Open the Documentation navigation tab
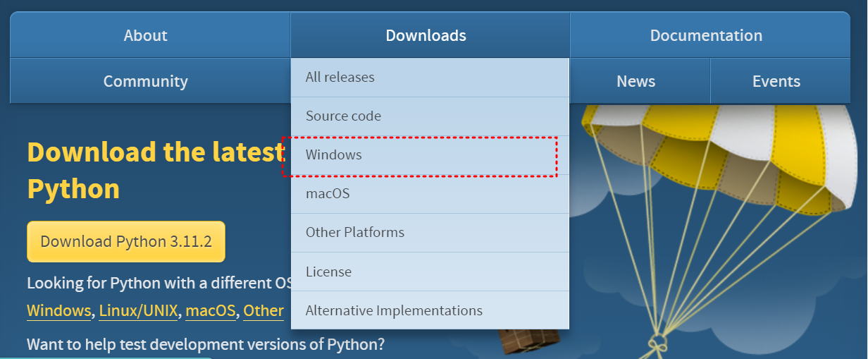This screenshot has height=359, width=868. 710,35
